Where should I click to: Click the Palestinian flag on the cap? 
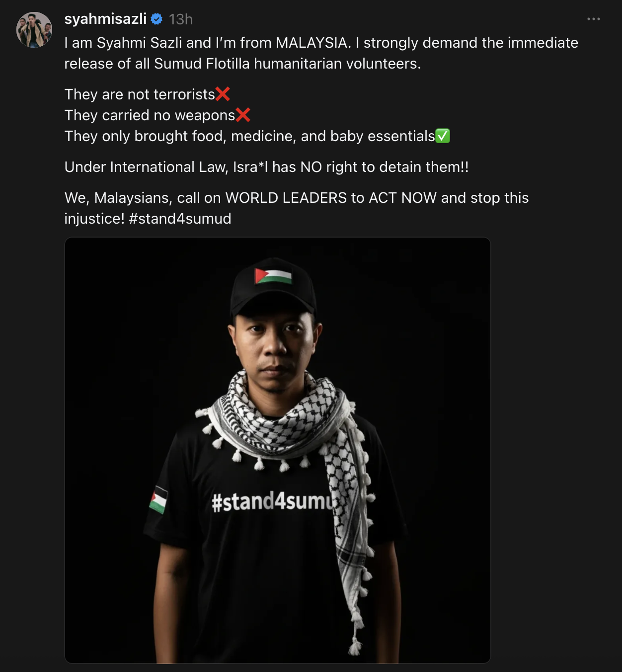point(273,275)
